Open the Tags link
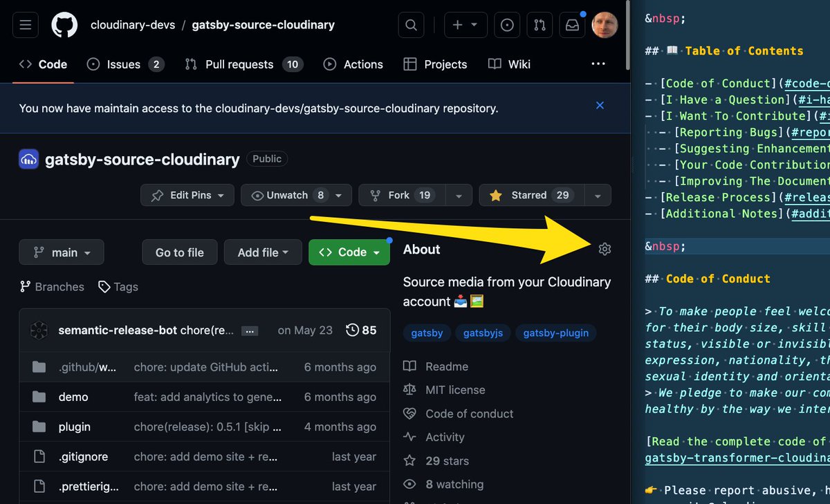The height and width of the screenshot is (504, 830). pyautogui.click(x=118, y=287)
